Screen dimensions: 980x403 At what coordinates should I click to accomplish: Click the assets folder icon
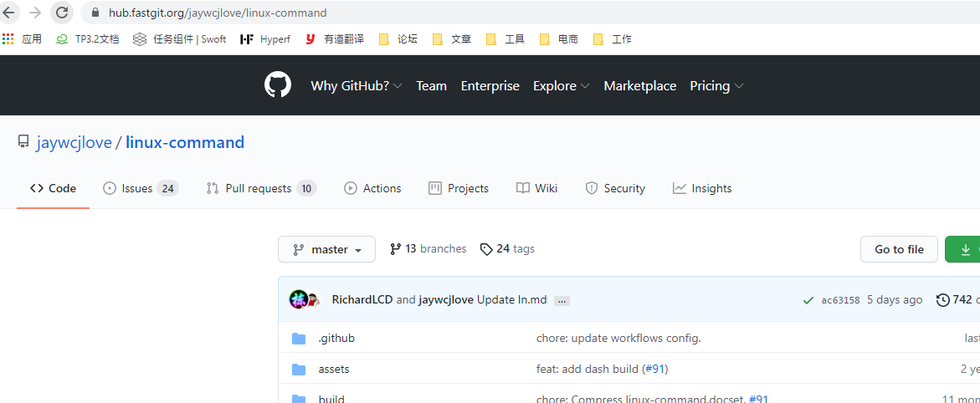[x=299, y=370]
